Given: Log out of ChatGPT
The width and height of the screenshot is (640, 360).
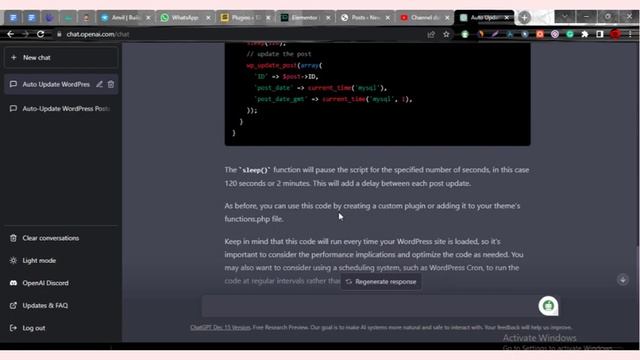Looking at the screenshot, I should coord(33,328).
